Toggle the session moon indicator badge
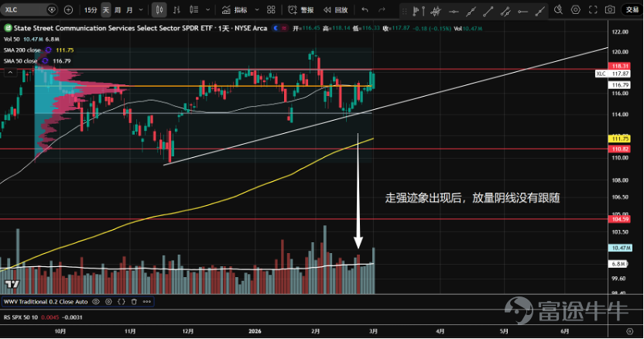Image resolution: width=644 pixels, height=339 pixels. 276,28
